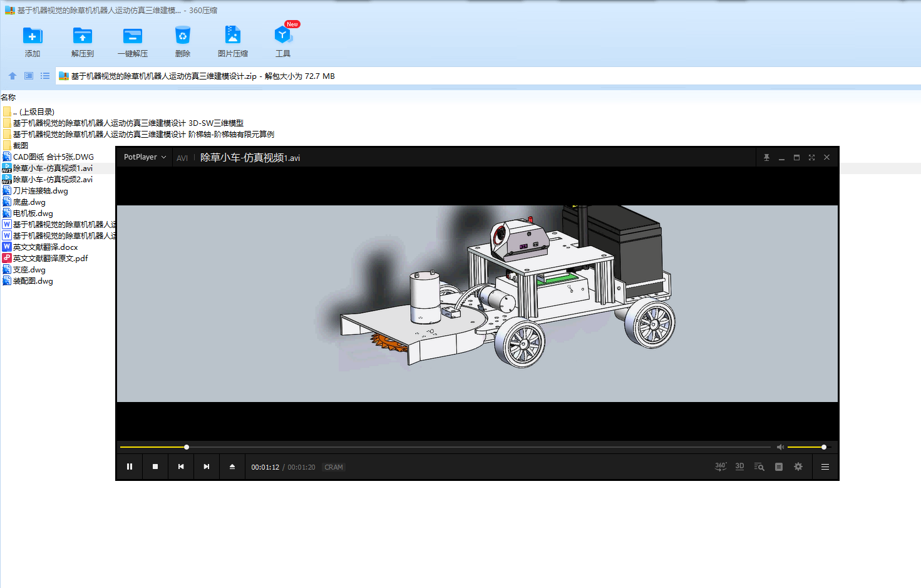Mute audio with the PotPlayer speaker icon
This screenshot has width=921, height=588.
780,447
